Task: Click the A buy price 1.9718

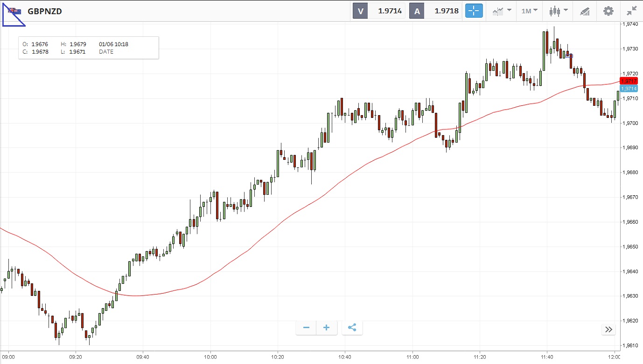Action: pos(446,11)
